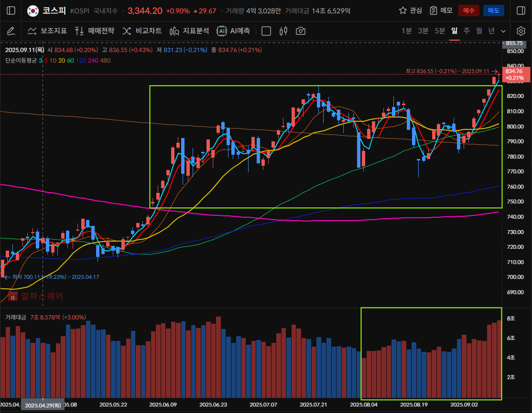Toggle the left sidebar panel icon

pyautogui.click(x=11, y=11)
